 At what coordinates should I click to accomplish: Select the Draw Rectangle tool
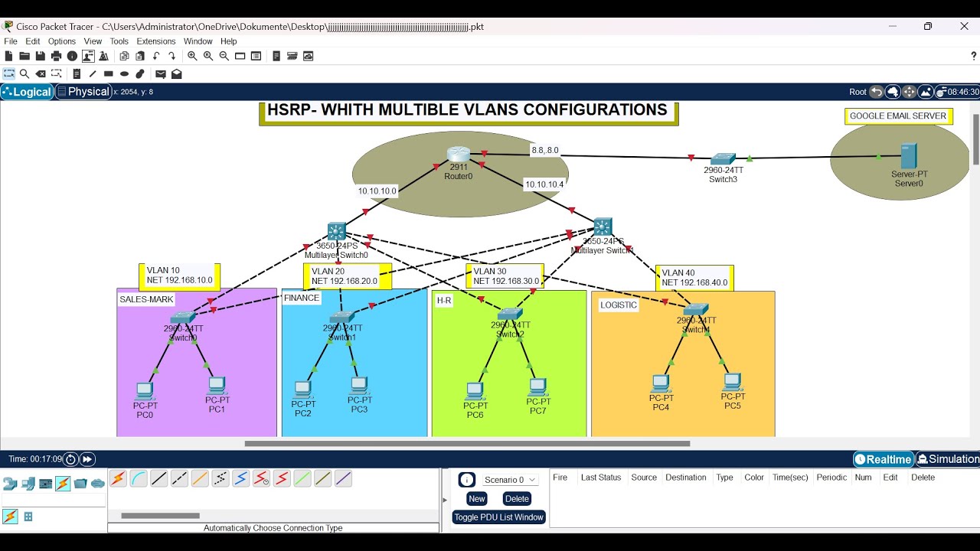109,74
